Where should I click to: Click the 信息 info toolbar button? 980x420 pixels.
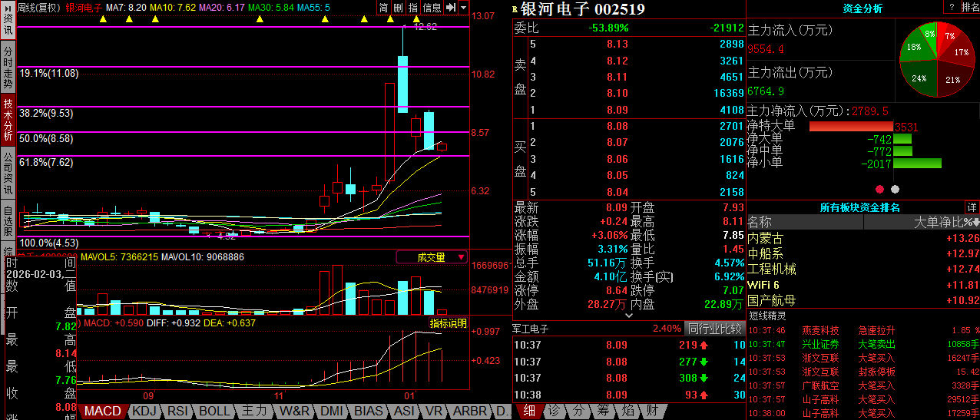pyautogui.click(x=432, y=8)
